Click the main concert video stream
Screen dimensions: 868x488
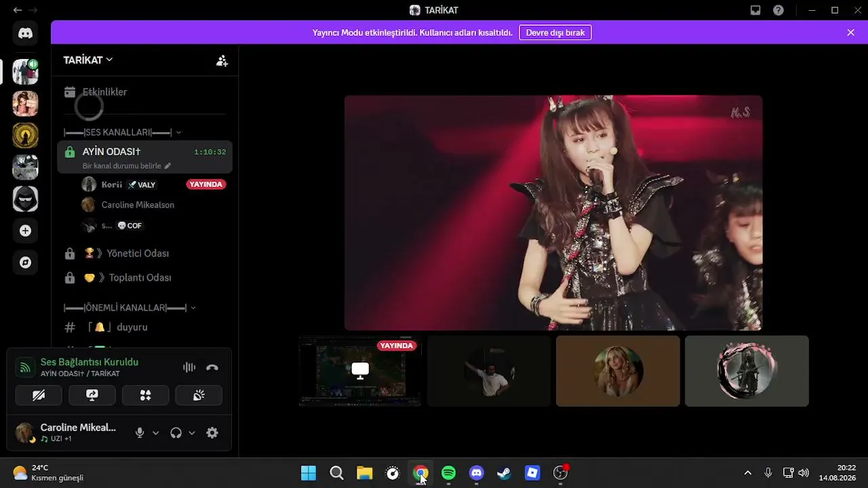(x=553, y=213)
